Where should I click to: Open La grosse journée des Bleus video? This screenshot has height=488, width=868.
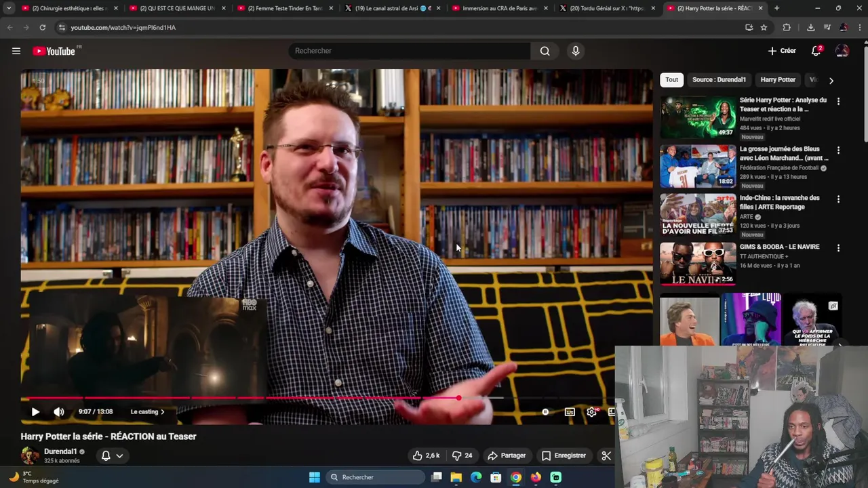(x=784, y=153)
